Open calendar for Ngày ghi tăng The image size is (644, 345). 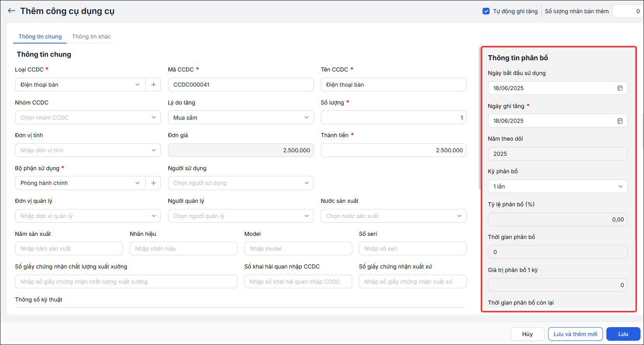pos(620,121)
